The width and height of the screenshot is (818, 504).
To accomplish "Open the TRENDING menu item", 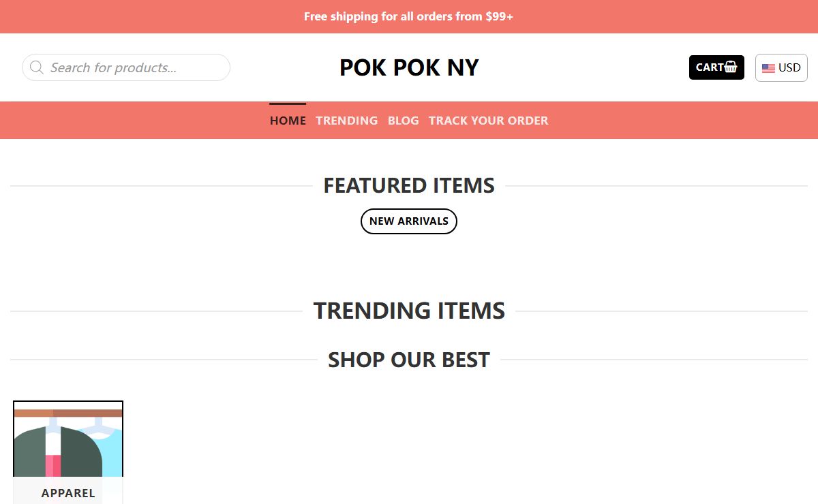I will coord(346,121).
